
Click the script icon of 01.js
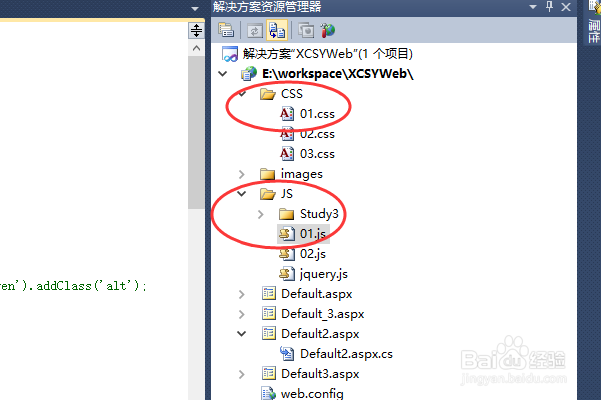pos(287,234)
